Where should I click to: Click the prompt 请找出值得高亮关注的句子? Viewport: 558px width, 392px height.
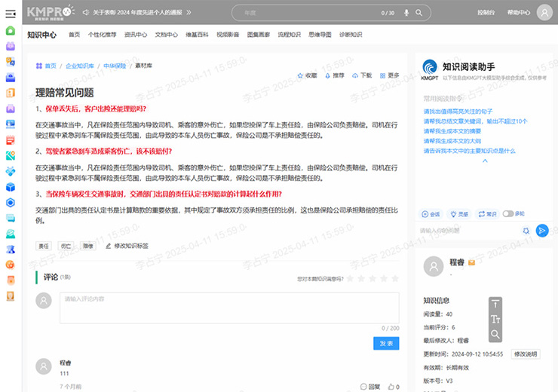[458, 112]
